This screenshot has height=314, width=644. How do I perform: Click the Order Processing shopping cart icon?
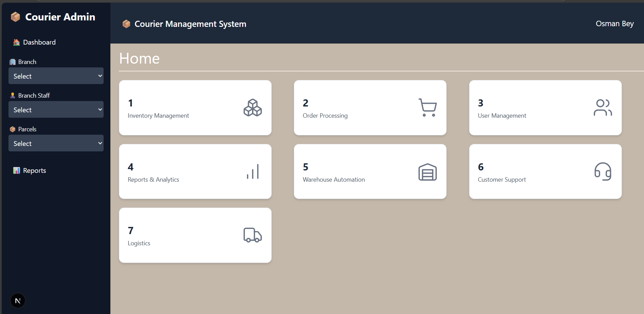pos(428,108)
